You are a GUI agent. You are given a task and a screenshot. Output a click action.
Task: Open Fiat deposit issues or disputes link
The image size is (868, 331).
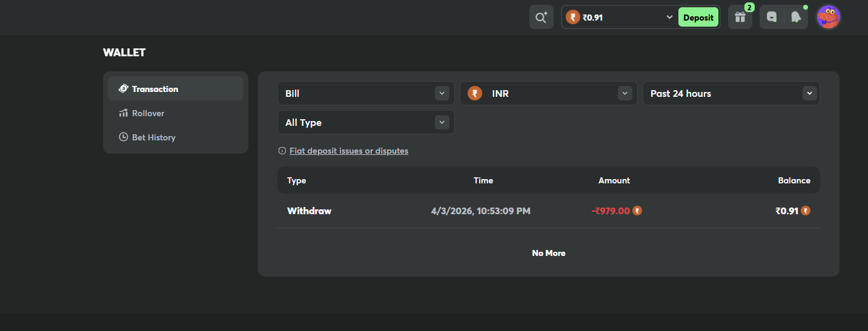(349, 151)
